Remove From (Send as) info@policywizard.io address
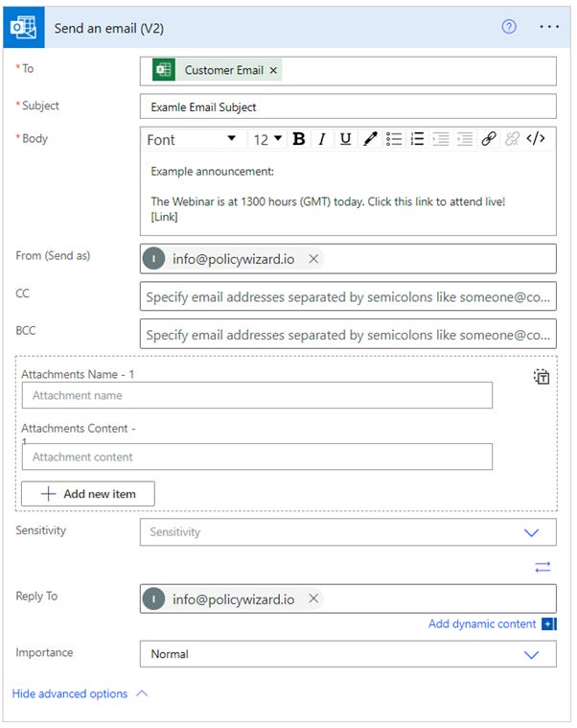The image size is (577, 728). coord(315,260)
